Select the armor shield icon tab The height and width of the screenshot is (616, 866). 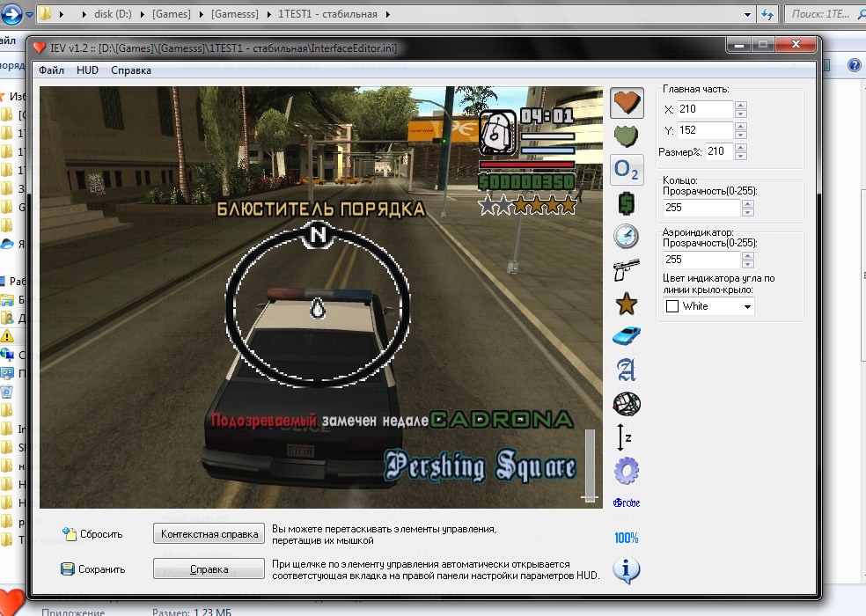click(x=627, y=136)
